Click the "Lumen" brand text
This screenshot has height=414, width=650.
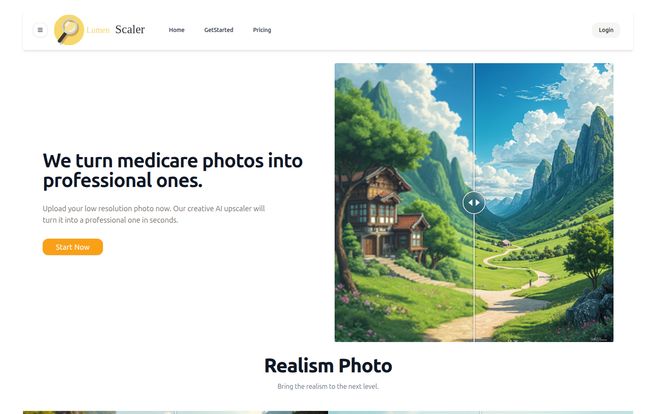point(98,30)
